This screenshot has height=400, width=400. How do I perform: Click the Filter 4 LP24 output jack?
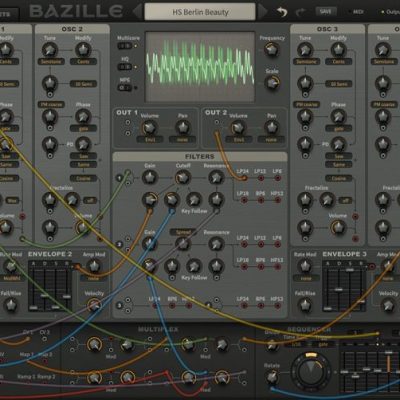click(244, 306)
